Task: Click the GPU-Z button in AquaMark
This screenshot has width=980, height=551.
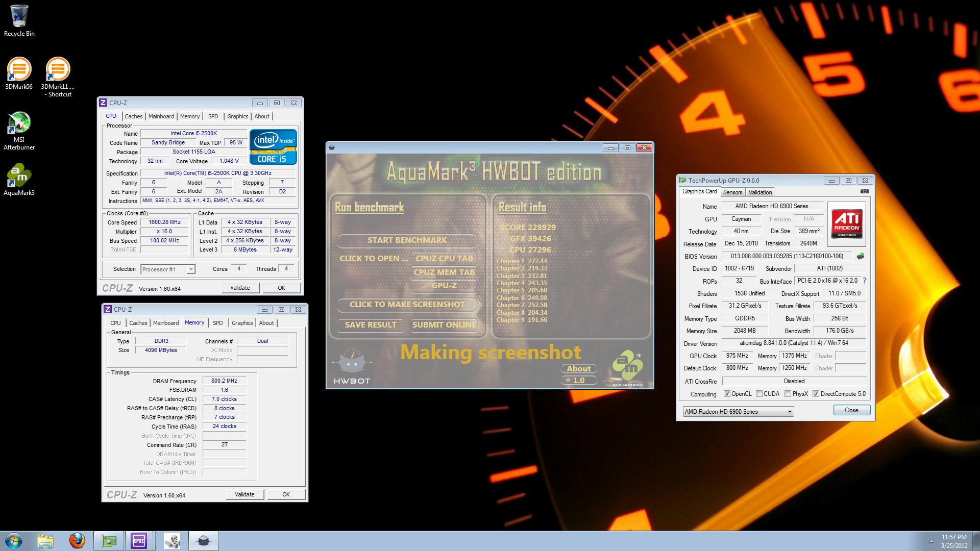Action: click(x=444, y=286)
